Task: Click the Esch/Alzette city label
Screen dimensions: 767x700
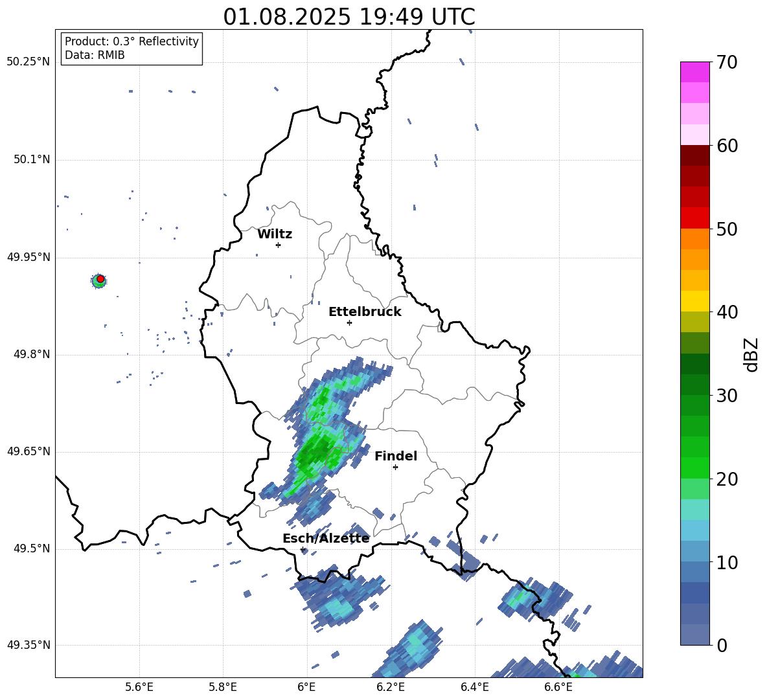Action: (326, 539)
